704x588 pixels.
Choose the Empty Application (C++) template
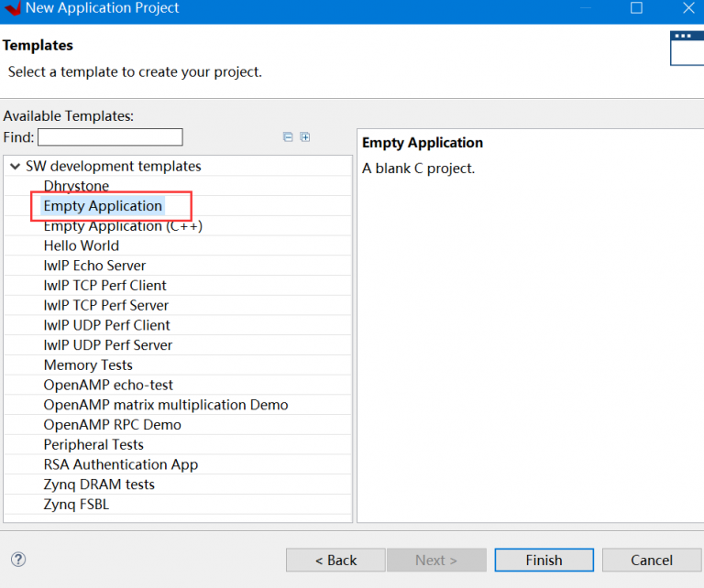[x=123, y=226]
